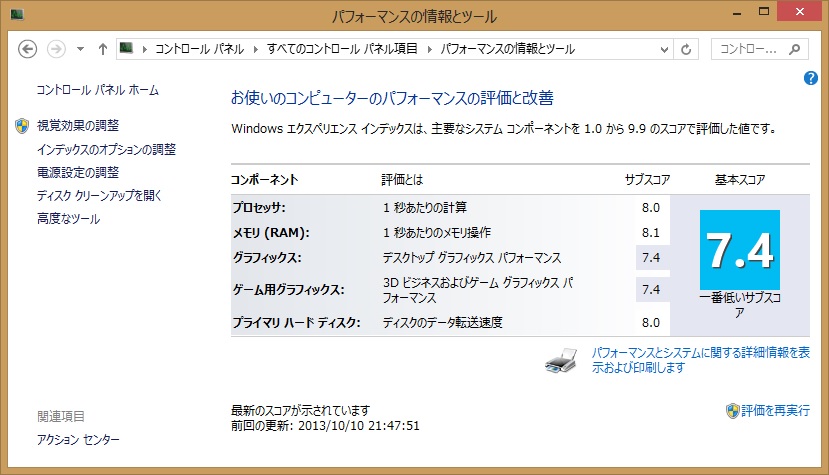Click the shield icon beside 視覚効果の調整
Viewport: 829px width, 475px height.
pyautogui.click(x=22, y=126)
